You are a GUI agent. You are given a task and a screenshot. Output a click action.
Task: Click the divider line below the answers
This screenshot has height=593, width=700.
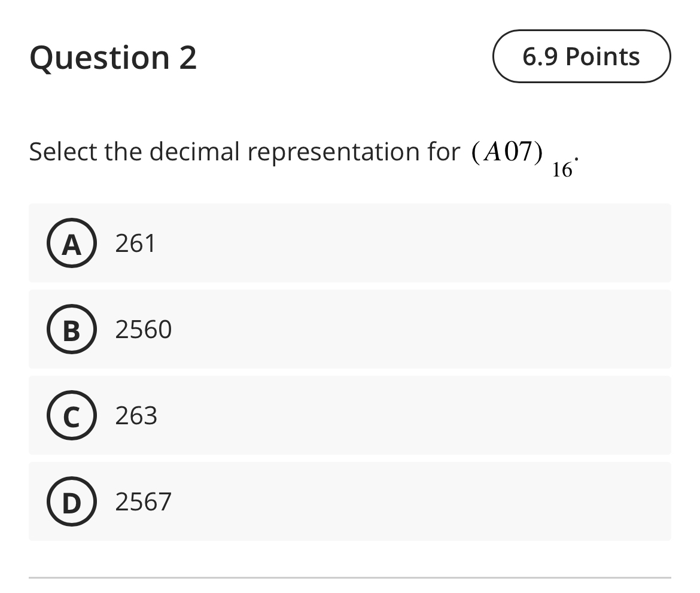pyautogui.click(x=349, y=577)
